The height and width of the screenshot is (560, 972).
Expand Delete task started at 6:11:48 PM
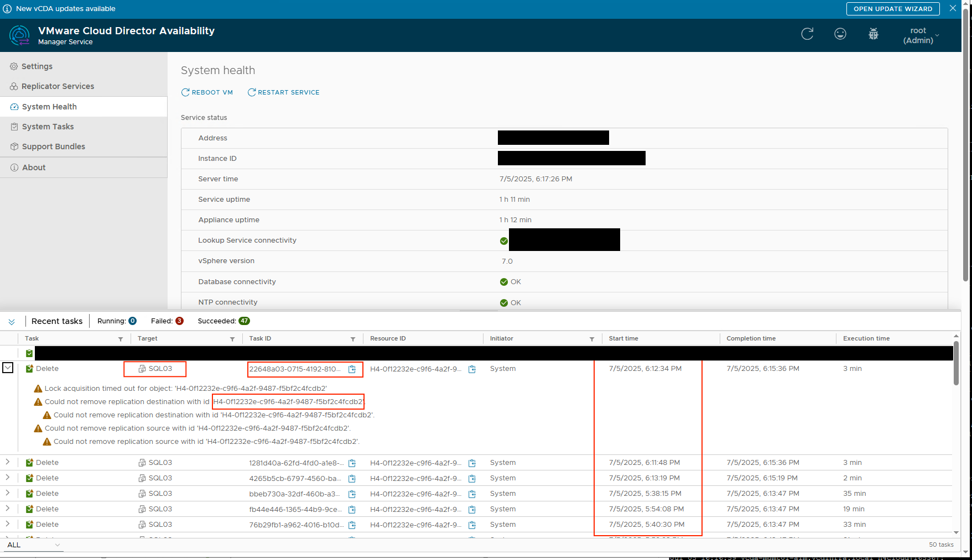click(x=8, y=462)
